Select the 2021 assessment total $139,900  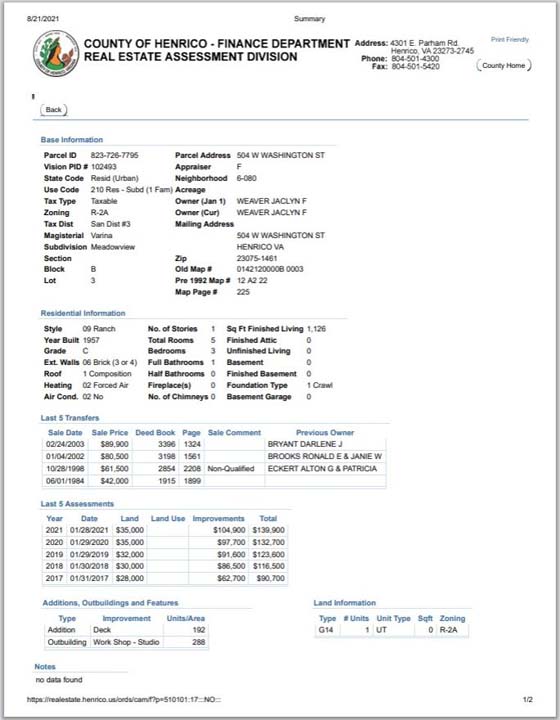click(x=269, y=530)
